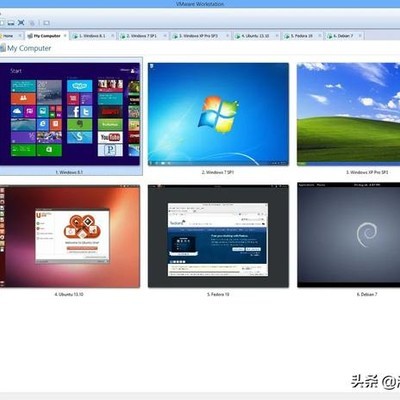Select the Windows XP Pro SP3 VM thumbnail

pos(348,114)
